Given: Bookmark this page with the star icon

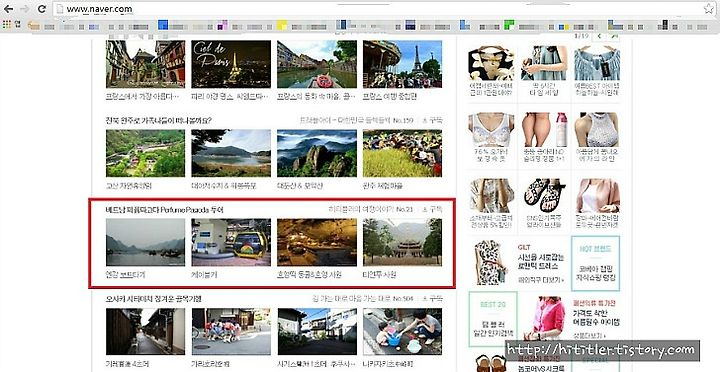Looking at the screenshot, I should click(709, 9).
